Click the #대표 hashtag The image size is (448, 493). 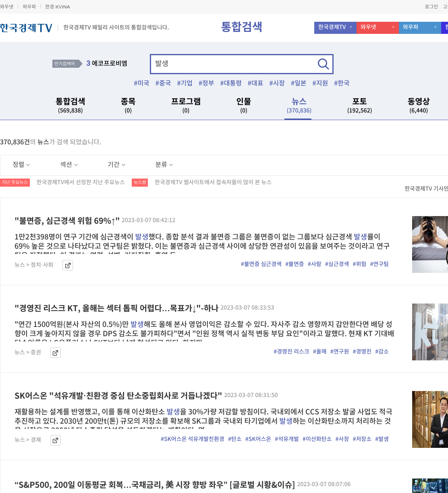(x=255, y=83)
